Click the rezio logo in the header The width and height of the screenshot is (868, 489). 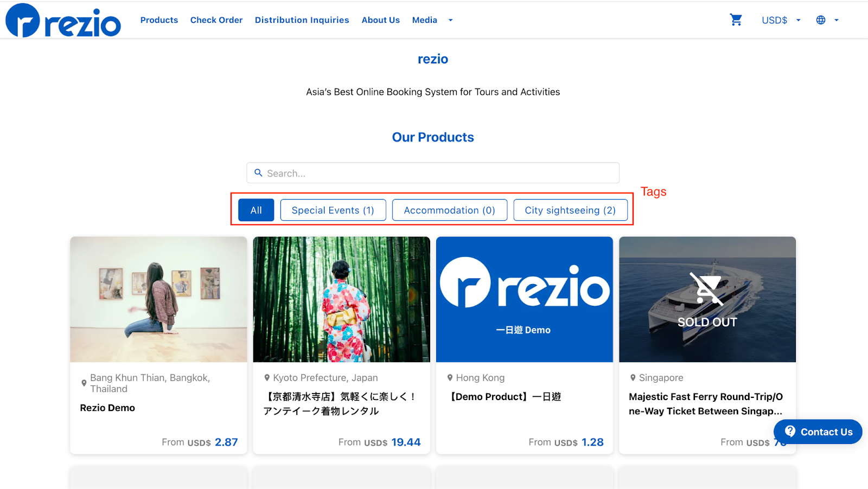click(63, 20)
